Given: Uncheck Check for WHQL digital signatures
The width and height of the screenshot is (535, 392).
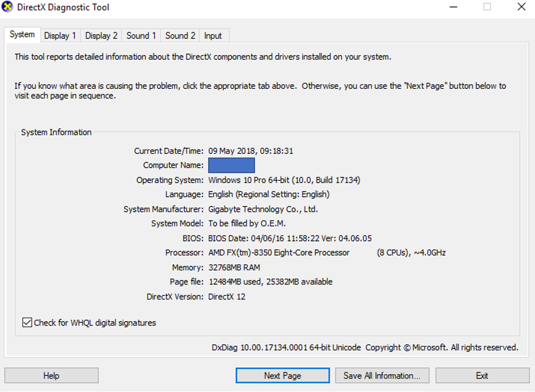Looking at the screenshot, I should click(28, 323).
